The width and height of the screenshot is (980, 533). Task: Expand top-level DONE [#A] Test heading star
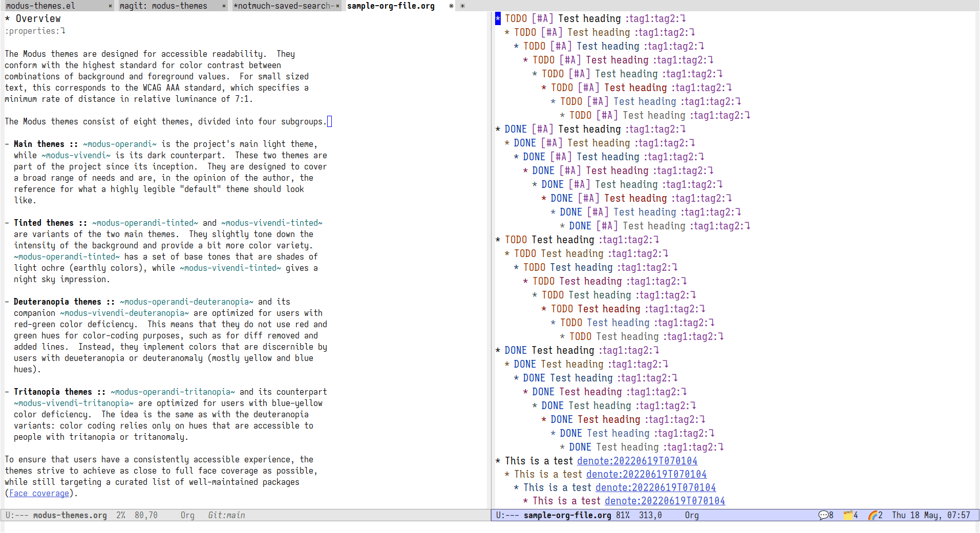tap(498, 129)
